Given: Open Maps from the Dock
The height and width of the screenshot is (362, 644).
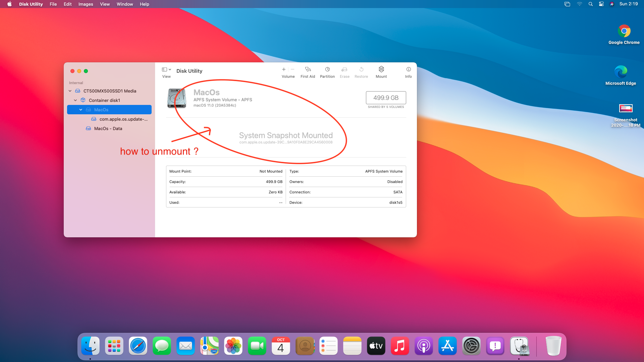Looking at the screenshot, I should pyautogui.click(x=209, y=346).
